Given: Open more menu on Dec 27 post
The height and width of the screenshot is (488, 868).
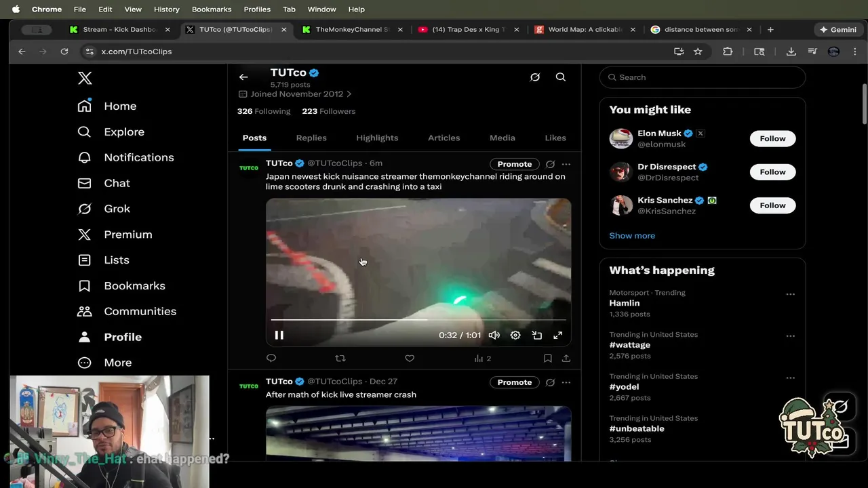Looking at the screenshot, I should pos(566,382).
